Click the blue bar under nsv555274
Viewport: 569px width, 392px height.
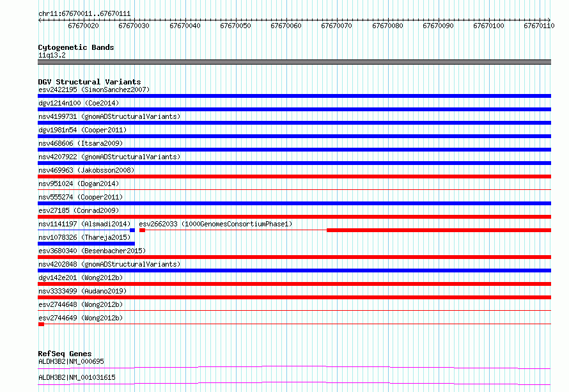click(x=294, y=203)
